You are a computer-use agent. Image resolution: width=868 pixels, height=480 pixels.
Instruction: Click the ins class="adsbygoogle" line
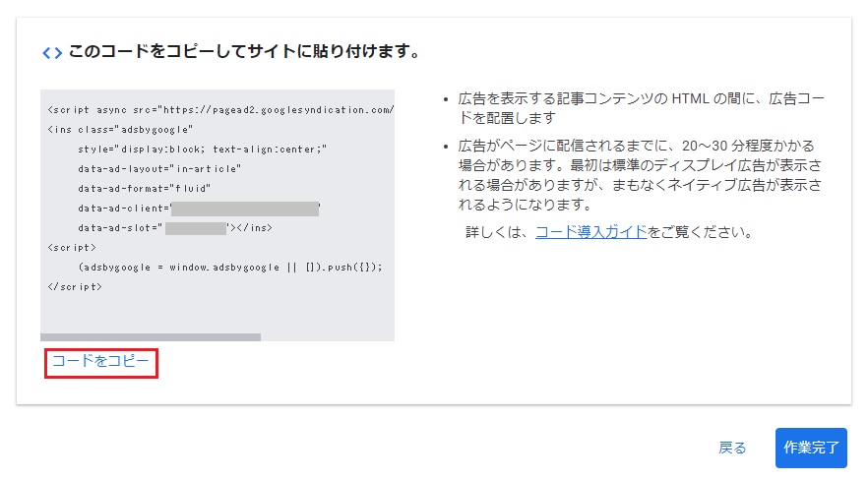pos(120,130)
